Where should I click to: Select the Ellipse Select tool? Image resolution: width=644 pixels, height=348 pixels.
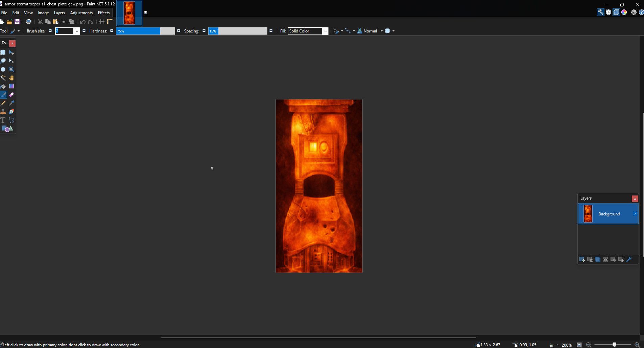3,69
